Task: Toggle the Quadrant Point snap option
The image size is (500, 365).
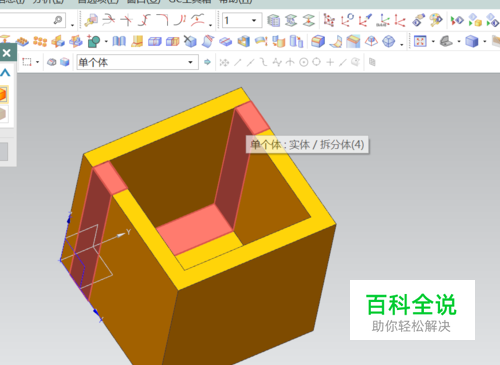Action: (x=317, y=62)
